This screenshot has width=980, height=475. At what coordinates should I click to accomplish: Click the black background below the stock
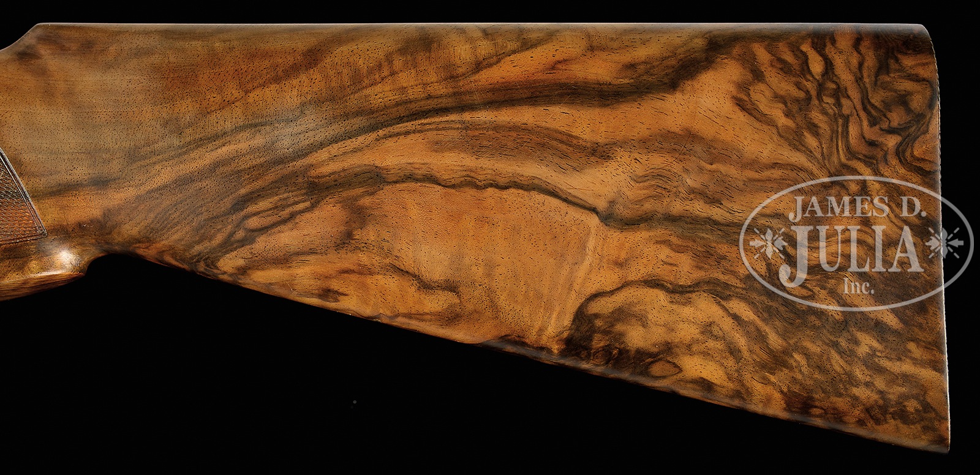click(x=245, y=398)
